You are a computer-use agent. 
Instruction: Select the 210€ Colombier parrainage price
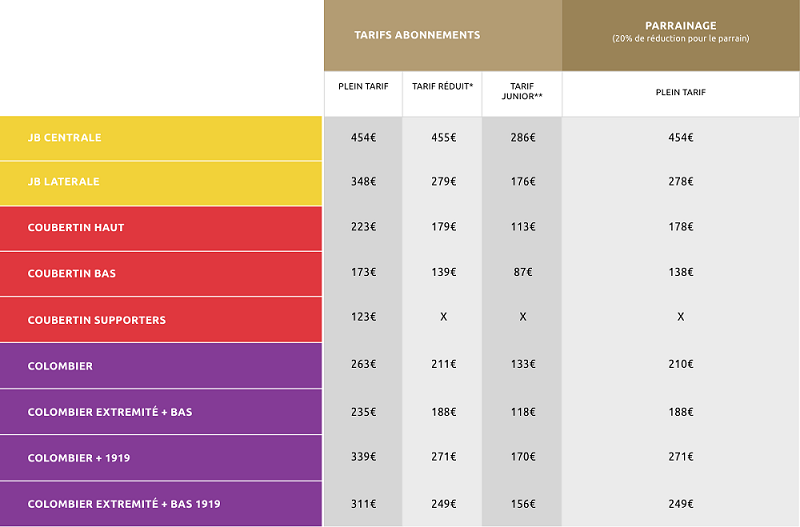[x=680, y=365]
